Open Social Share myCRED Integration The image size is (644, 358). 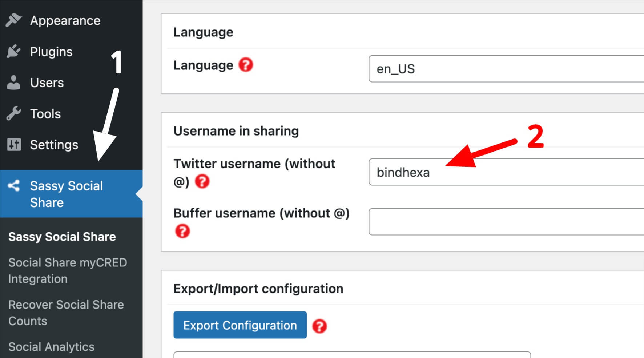pyautogui.click(x=68, y=270)
